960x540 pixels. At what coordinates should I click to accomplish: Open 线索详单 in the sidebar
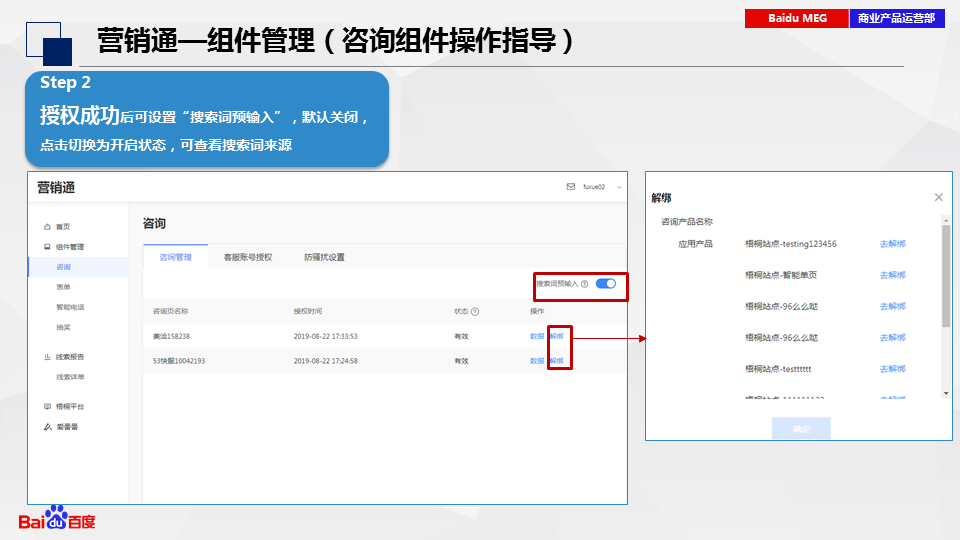(x=70, y=377)
